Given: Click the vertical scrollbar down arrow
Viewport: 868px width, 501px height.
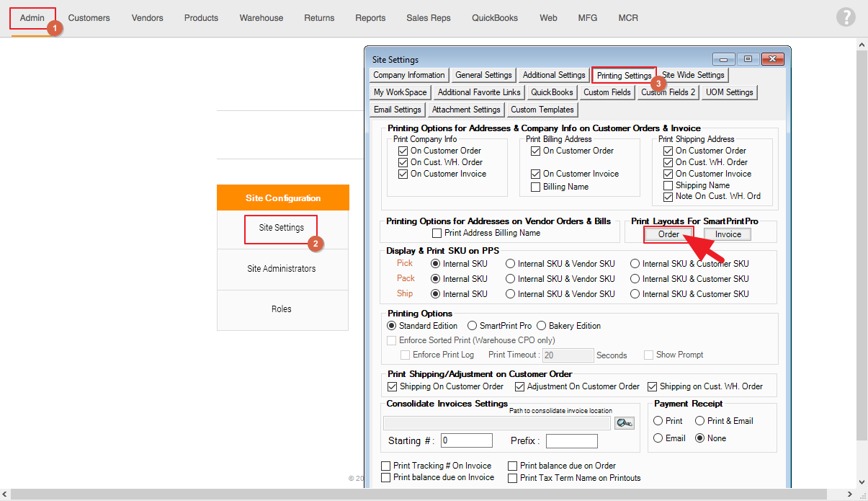Looking at the screenshot, I should tap(862, 482).
